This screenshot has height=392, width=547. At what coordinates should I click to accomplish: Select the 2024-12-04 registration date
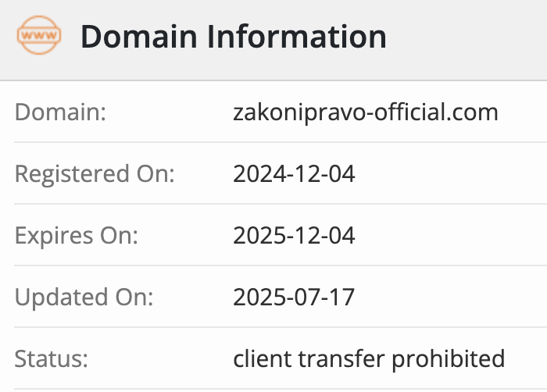coord(294,173)
